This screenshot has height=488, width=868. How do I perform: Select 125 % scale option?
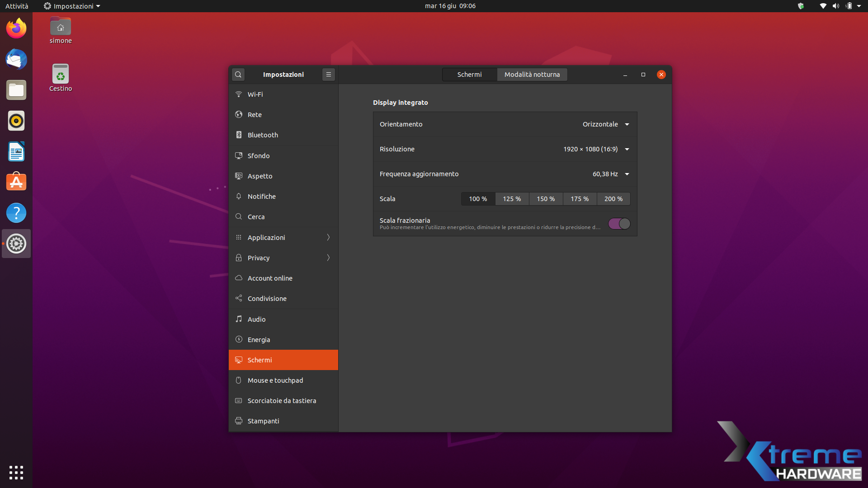click(512, 199)
